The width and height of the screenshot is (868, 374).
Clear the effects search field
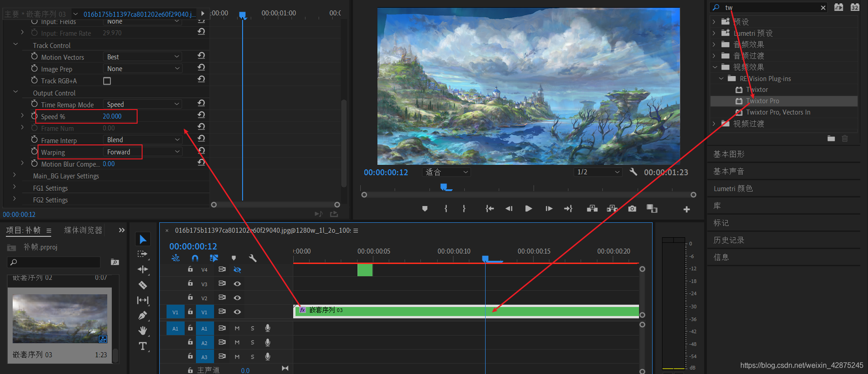click(x=823, y=8)
